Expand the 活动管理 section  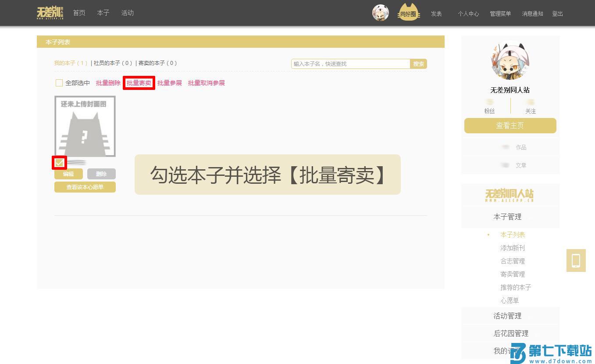tap(507, 316)
